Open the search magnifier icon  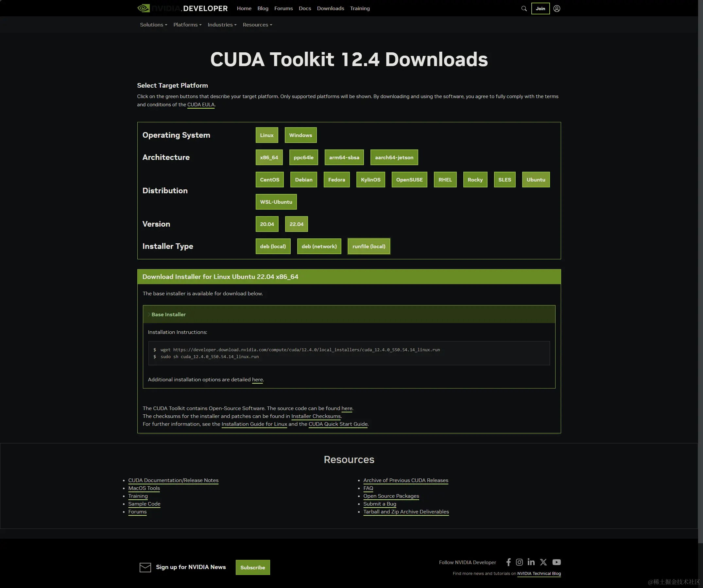coord(524,9)
